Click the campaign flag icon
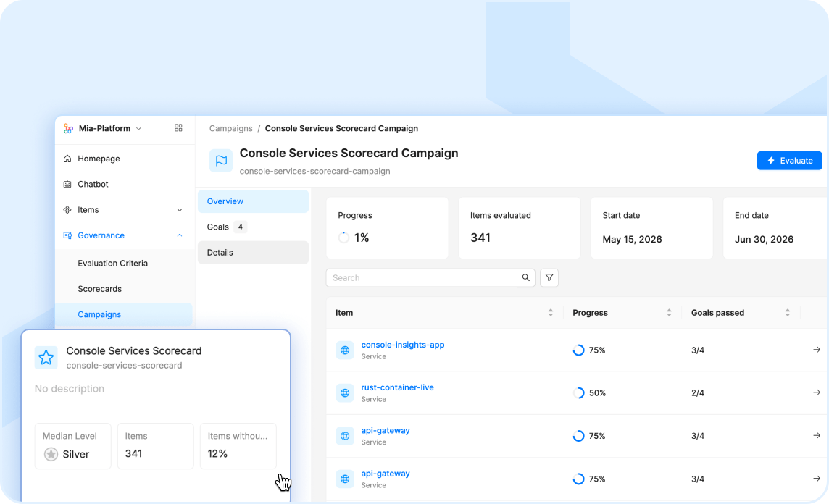 221,161
